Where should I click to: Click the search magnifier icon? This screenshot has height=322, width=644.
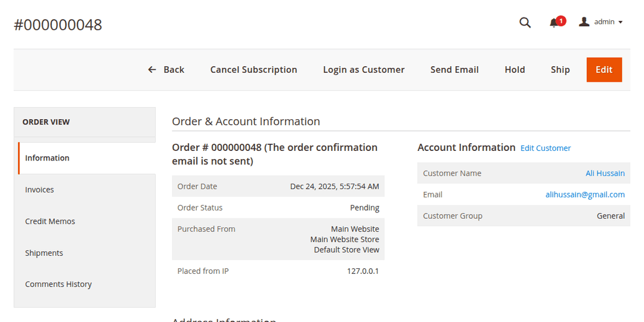tap(525, 23)
